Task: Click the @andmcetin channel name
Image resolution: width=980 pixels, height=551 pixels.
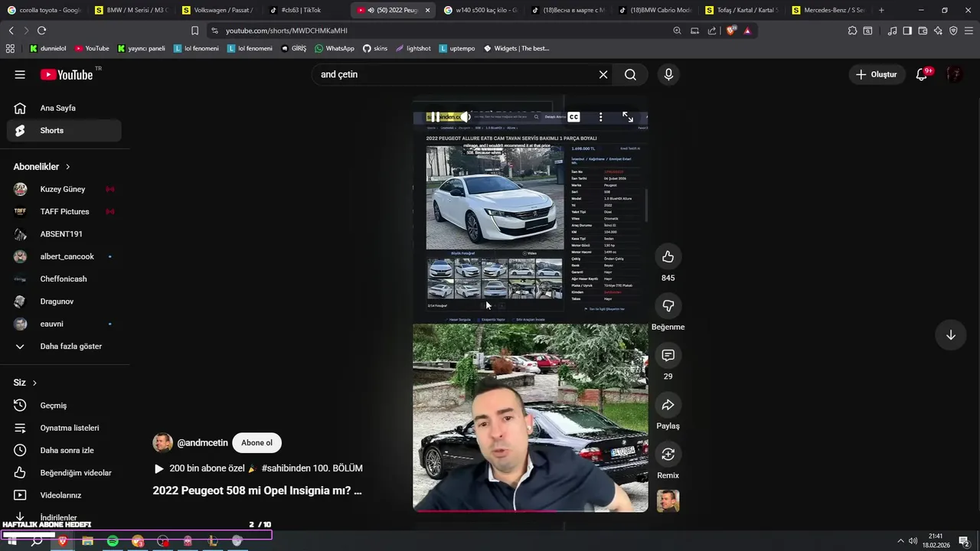Action: pyautogui.click(x=202, y=443)
